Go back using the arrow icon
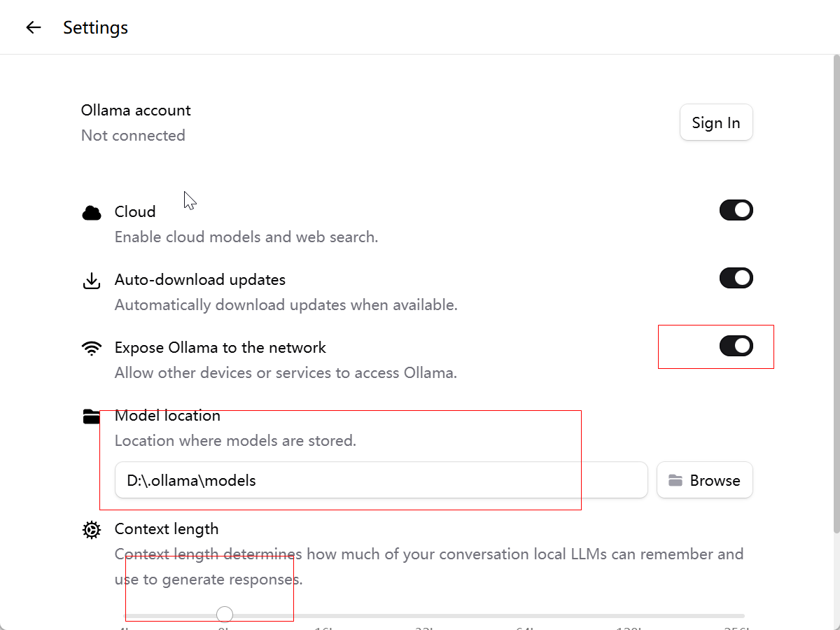Screen dimensions: 840x630 point(34,27)
